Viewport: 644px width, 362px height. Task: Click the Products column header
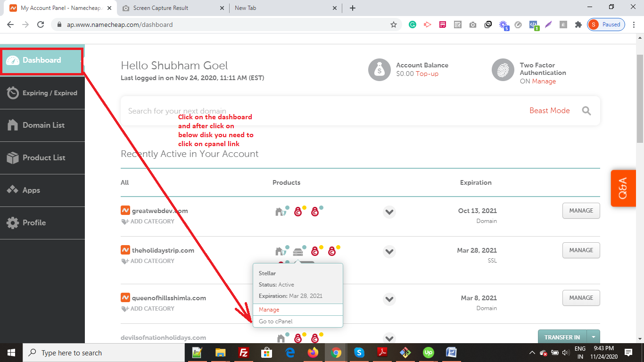point(286,182)
